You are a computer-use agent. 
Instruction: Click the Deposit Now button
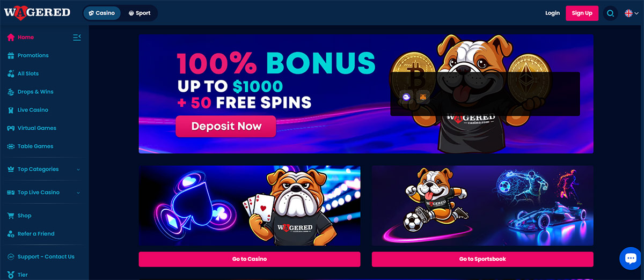click(226, 127)
